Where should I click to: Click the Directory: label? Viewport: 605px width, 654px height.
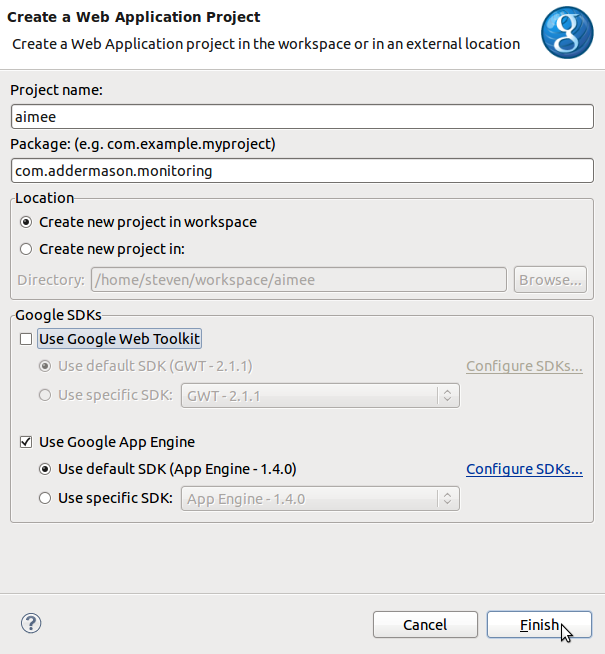[x=51, y=280]
